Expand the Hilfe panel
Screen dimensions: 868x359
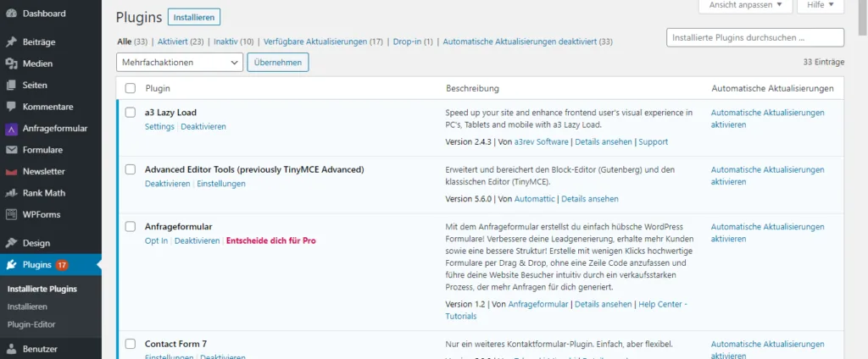821,6
